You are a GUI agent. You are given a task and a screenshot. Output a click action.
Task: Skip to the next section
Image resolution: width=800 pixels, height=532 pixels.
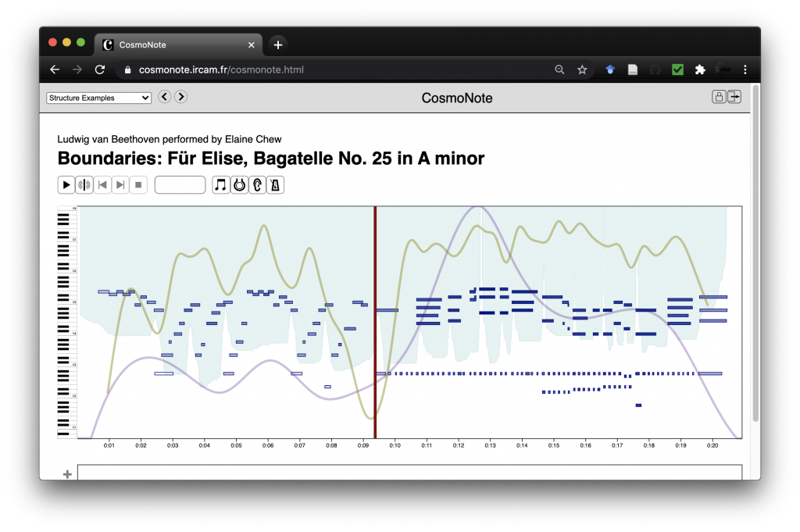click(120, 185)
